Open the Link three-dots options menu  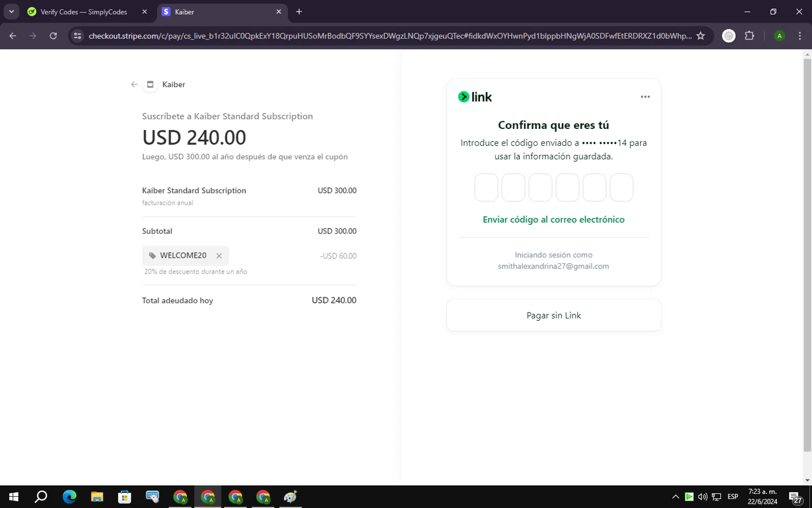click(645, 97)
